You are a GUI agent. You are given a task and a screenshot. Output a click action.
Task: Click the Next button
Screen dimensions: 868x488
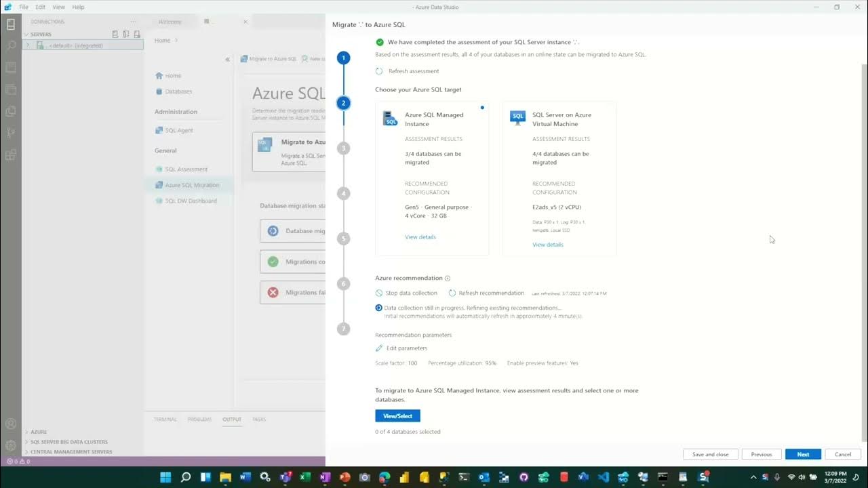coord(803,455)
